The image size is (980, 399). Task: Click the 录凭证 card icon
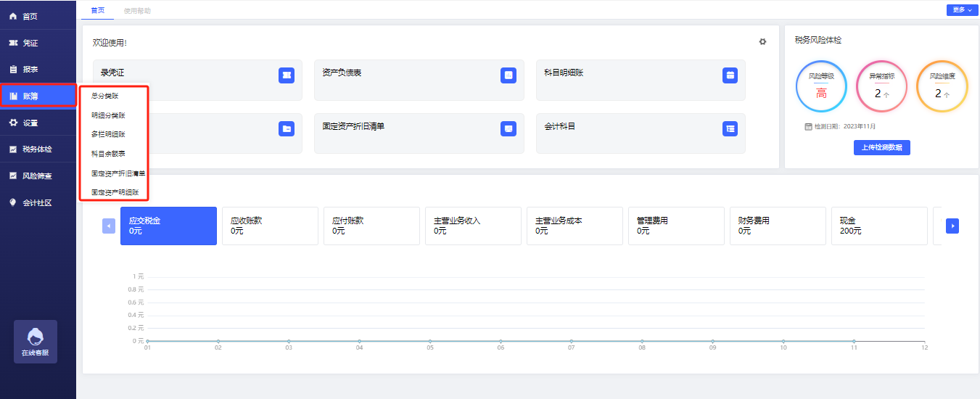287,75
